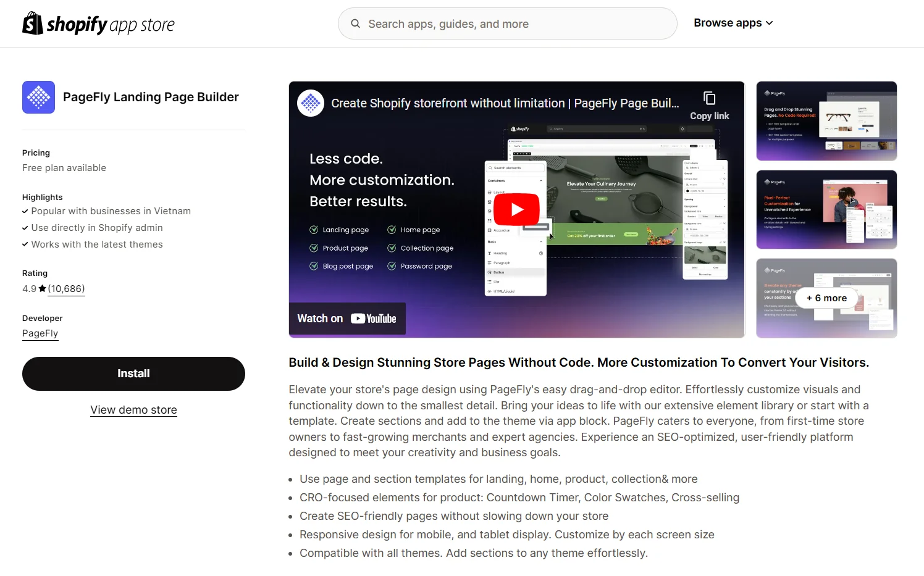Click 'Popular with businesses in Vietnam' highlight
Viewport: 924px width, 576px height.
pyautogui.click(x=111, y=211)
